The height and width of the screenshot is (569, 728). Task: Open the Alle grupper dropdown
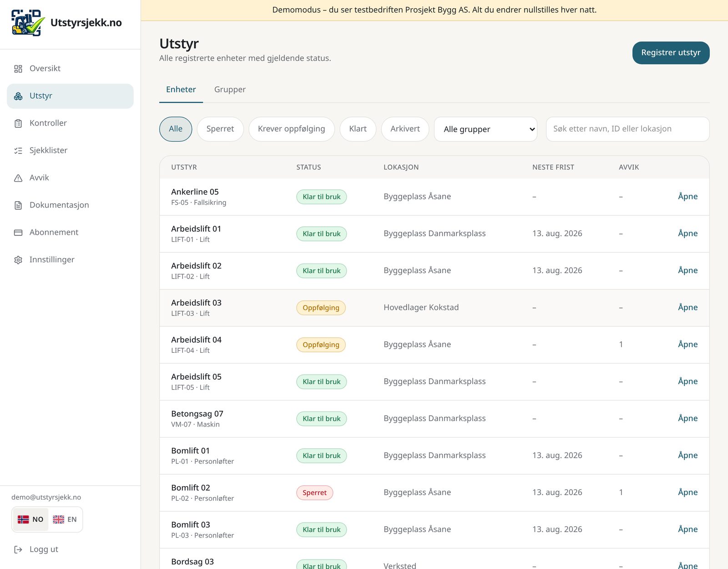[x=485, y=129]
